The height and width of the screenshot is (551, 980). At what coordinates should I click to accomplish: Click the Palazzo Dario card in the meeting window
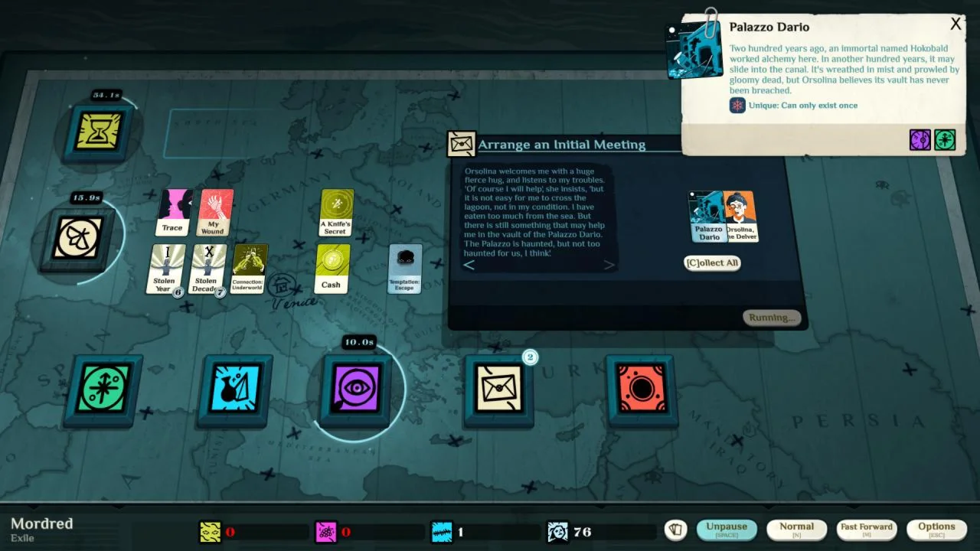[x=707, y=217]
